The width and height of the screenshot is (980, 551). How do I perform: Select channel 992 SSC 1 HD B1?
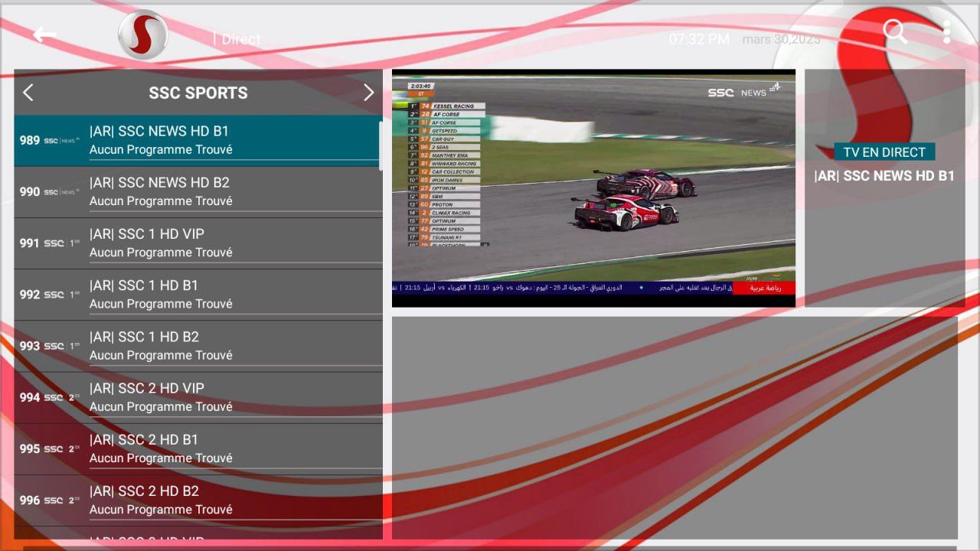click(198, 295)
